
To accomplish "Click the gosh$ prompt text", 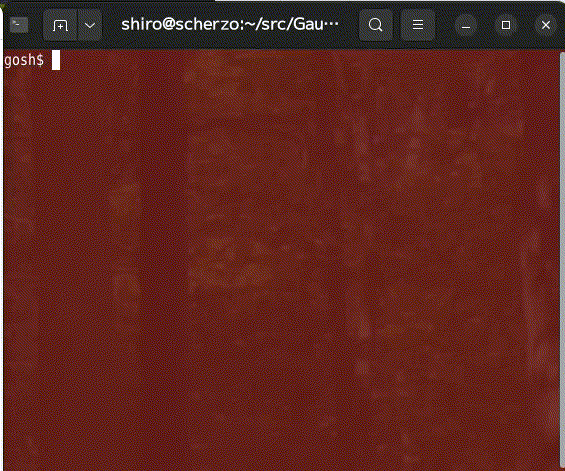I will (24, 60).
